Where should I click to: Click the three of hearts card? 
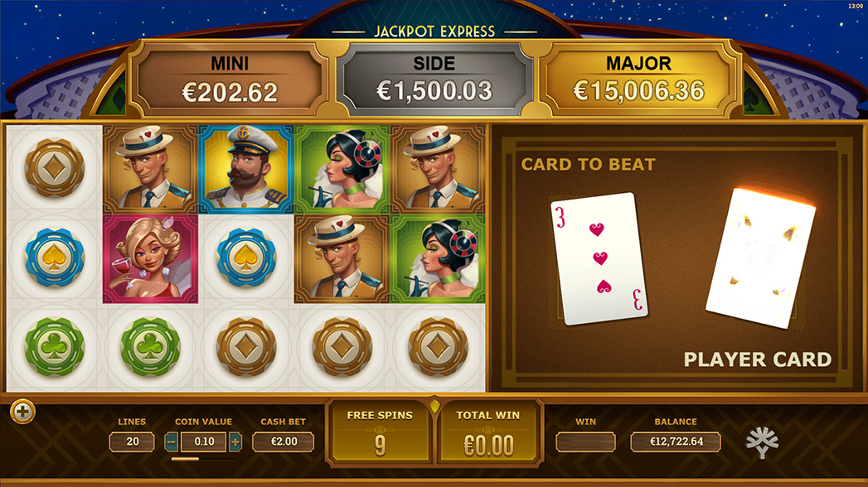coord(599,258)
